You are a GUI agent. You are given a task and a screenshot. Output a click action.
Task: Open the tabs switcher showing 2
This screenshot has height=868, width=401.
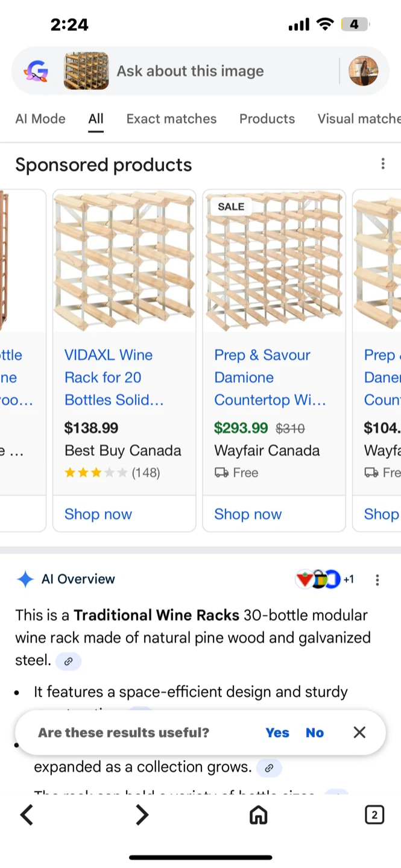[x=374, y=815]
